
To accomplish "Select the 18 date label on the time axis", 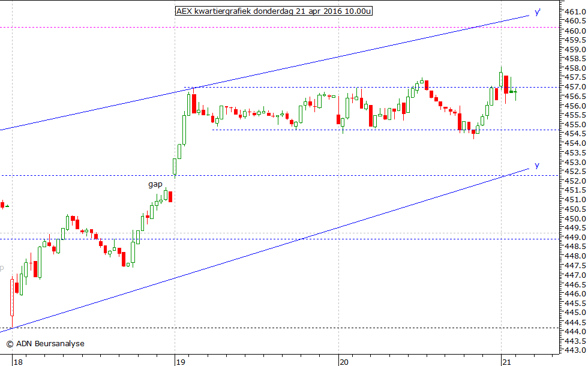I will coord(17,362).
